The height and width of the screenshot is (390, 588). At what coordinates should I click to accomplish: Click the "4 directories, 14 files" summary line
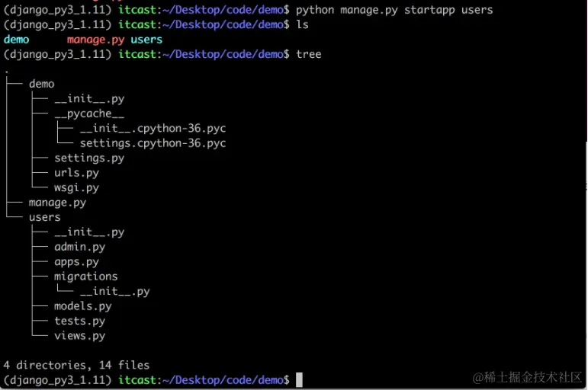[x=76, y=365]
